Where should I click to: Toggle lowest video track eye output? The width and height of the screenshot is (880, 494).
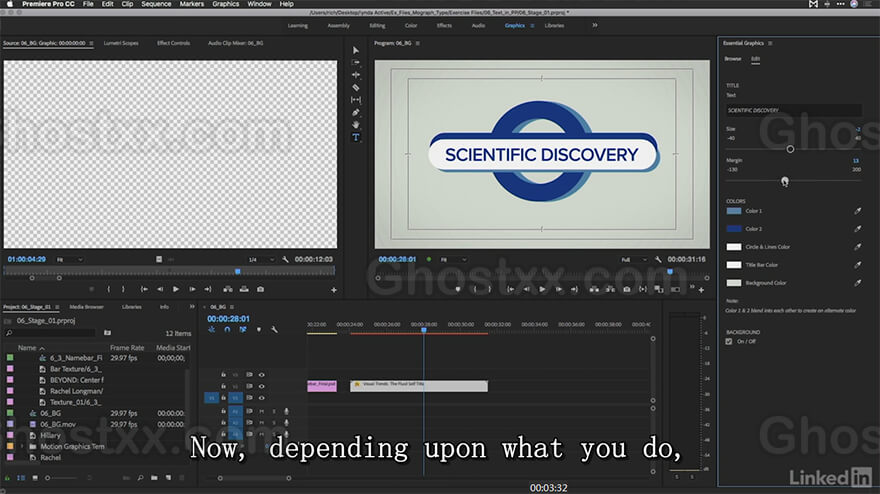pyautogui.click(x=262, y=397)
